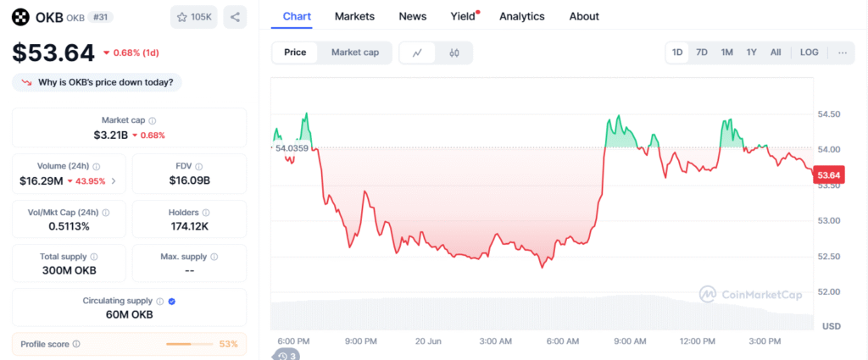The image size is (868, 360).
Task: Click info icon next to Profile score
Action: pos(76,344)
